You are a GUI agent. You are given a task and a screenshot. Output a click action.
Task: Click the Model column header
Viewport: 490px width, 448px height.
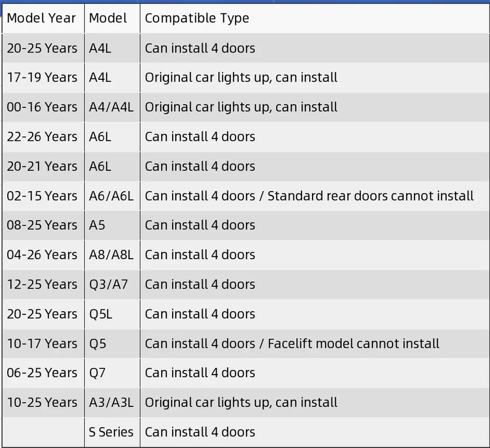(108, 18)
